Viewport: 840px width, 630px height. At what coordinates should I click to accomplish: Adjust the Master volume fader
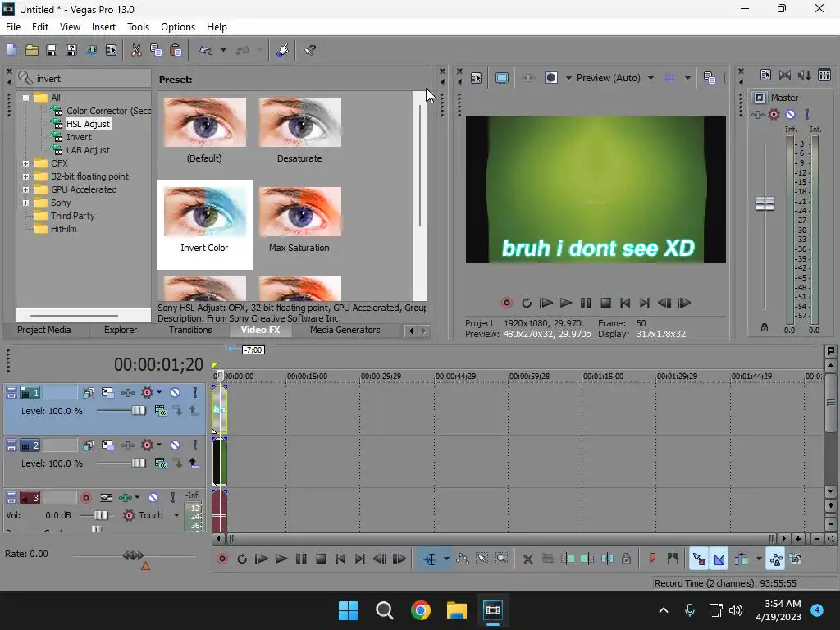coord(765,203)
